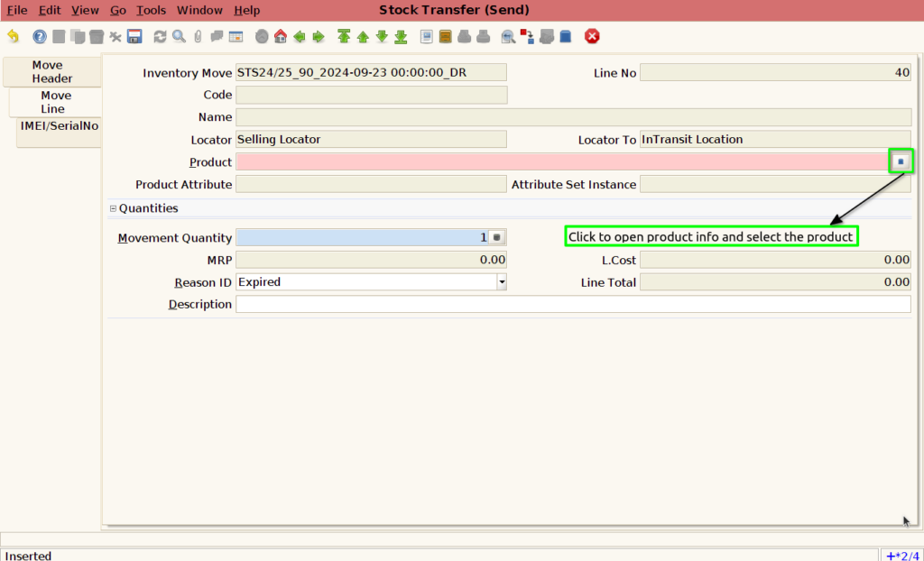The image size is (924, 561).
Task: Save the record with the floppy disk icon
Action: pyautogui.click(x=134, y=37)
